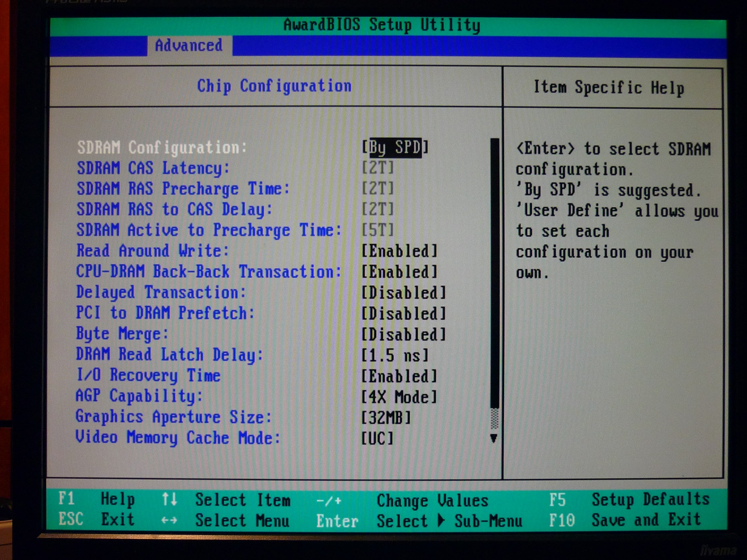Select SDRAM RAS to CAS Delay value
Viewport: 747px width, 560px height.
378,209
